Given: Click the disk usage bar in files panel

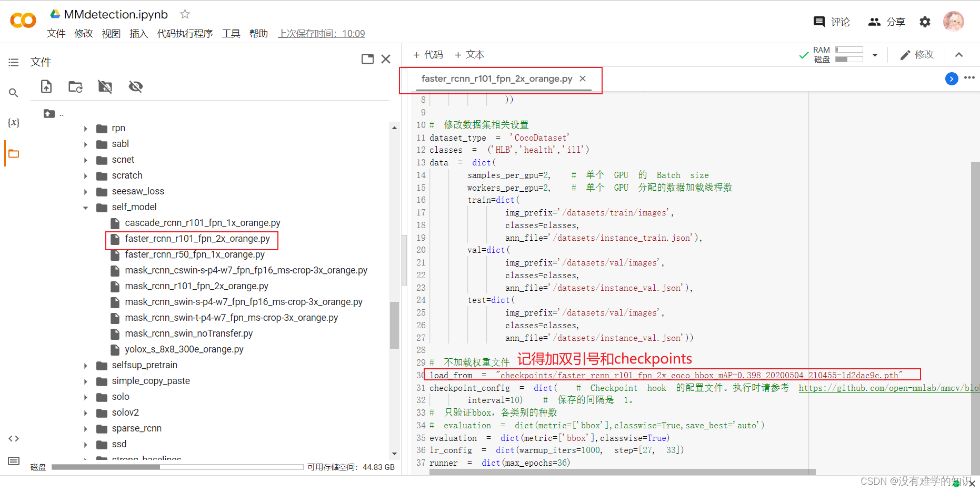Looking at the screenshot, I should [x=177, y=467].
